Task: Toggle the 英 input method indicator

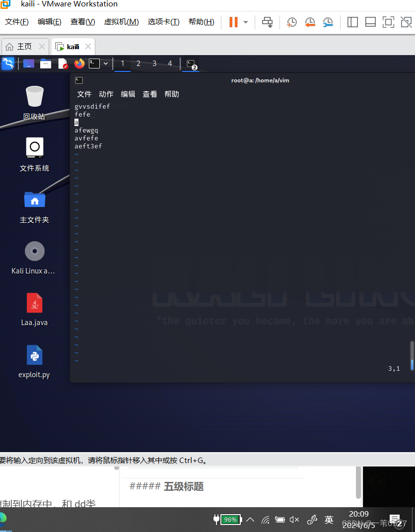Action: pyautogui.click(x=329, y=520)
